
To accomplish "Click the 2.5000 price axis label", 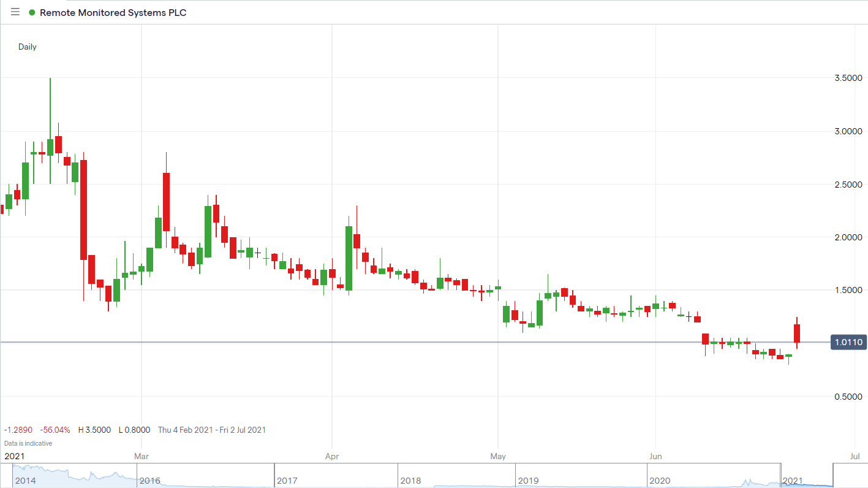I will (849, 185).
